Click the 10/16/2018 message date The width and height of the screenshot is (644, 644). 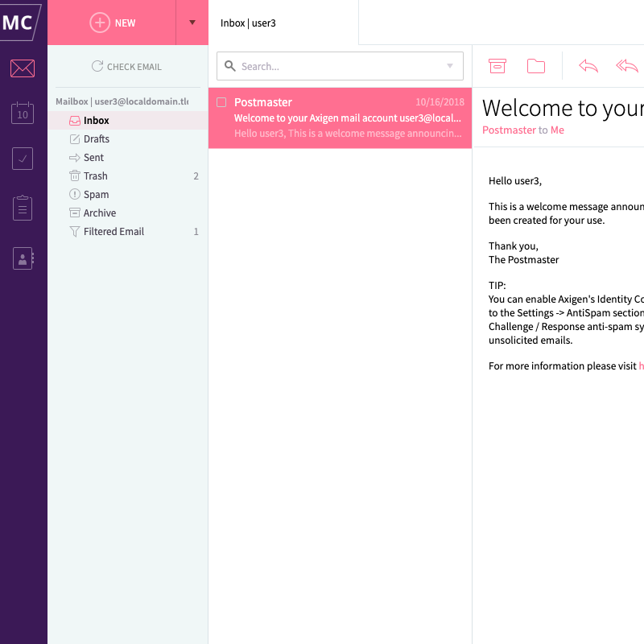[x=440, y=102]
